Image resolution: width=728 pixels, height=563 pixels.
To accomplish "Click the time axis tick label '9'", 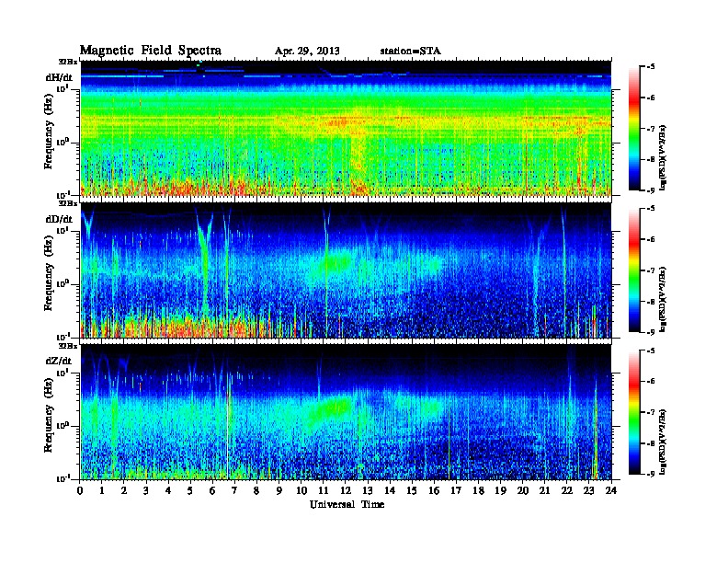I will pos(279,490).
